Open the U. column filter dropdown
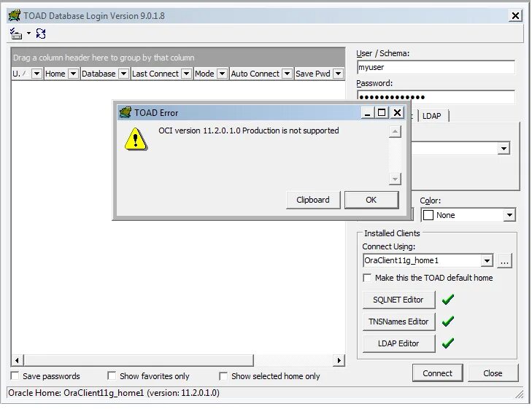 [x=36, y=74]
